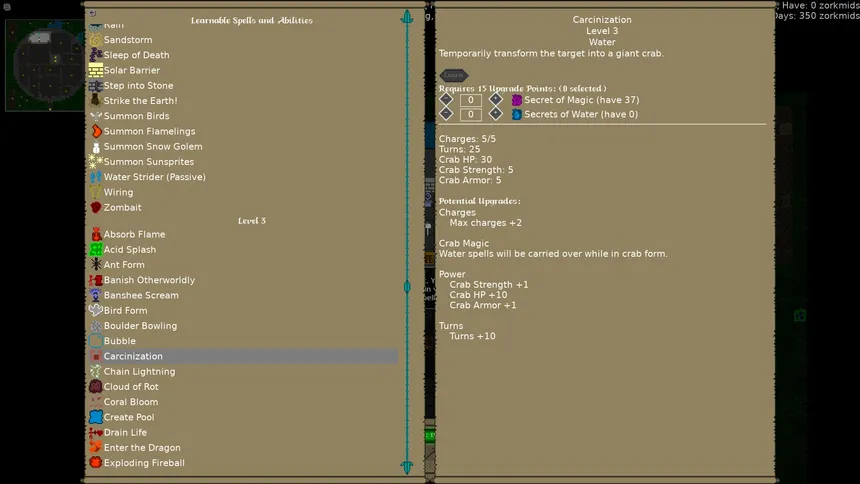
Task: Increase Secrets of Water points
Action: pos(496,114)
